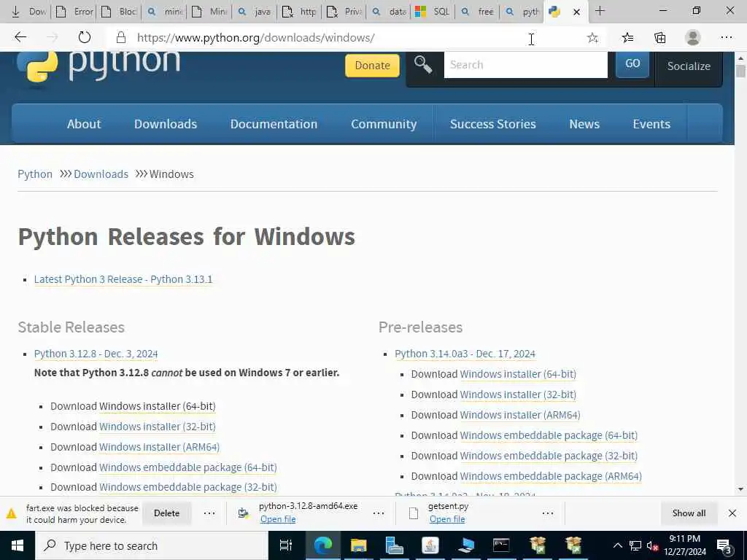This screenshot has height=560, width=747.
Task: Open Task View in the taskbar
Action: point(286,545)
